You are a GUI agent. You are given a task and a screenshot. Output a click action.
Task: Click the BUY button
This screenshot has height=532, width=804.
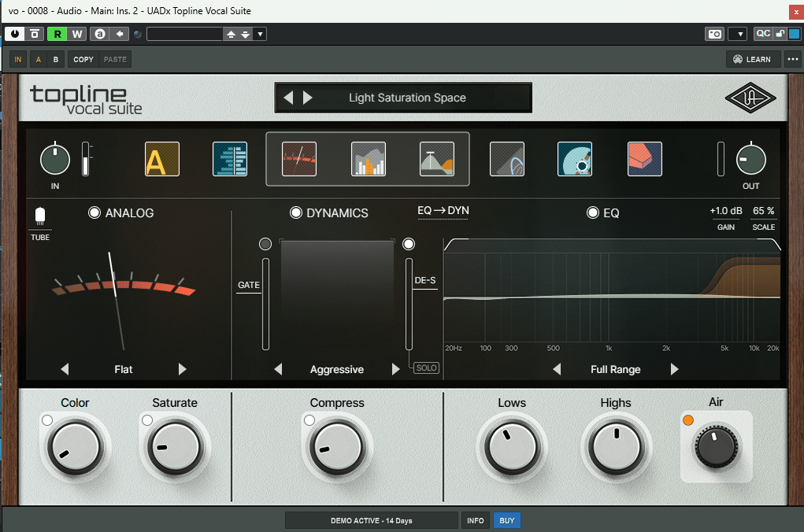[507, 520]
